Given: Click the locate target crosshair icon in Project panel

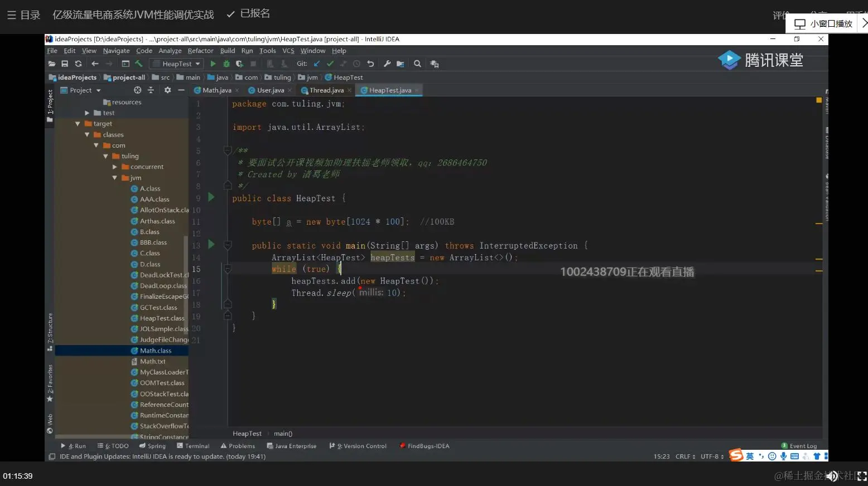Looking at the screenshot, I should [x=137, y=90].
